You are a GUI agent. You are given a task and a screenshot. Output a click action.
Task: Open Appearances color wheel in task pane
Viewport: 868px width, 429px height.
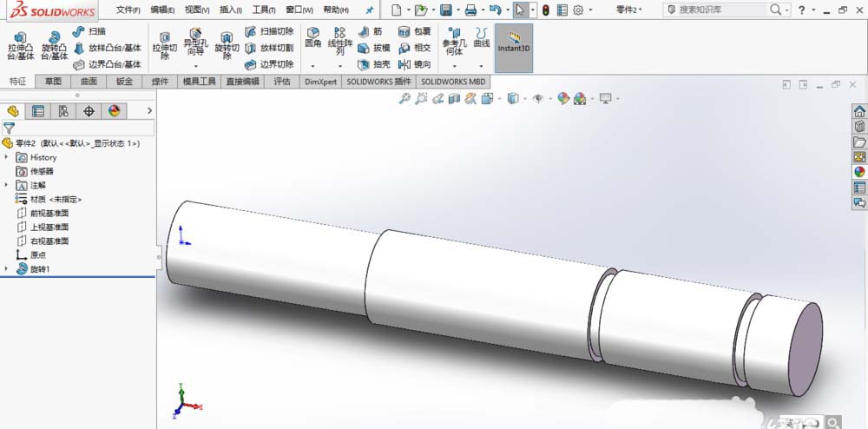[x=859, y=171]
